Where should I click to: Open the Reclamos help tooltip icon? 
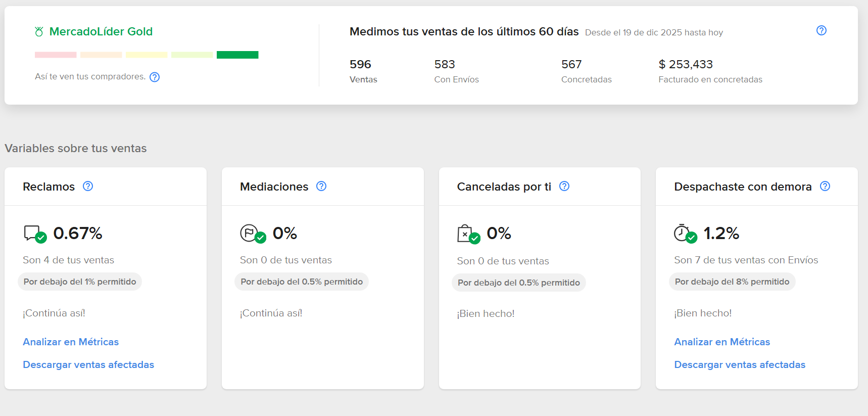[88, 186]
